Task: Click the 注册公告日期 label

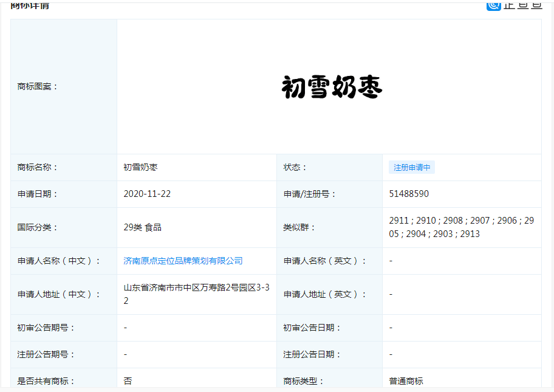Action: [312, 354]
